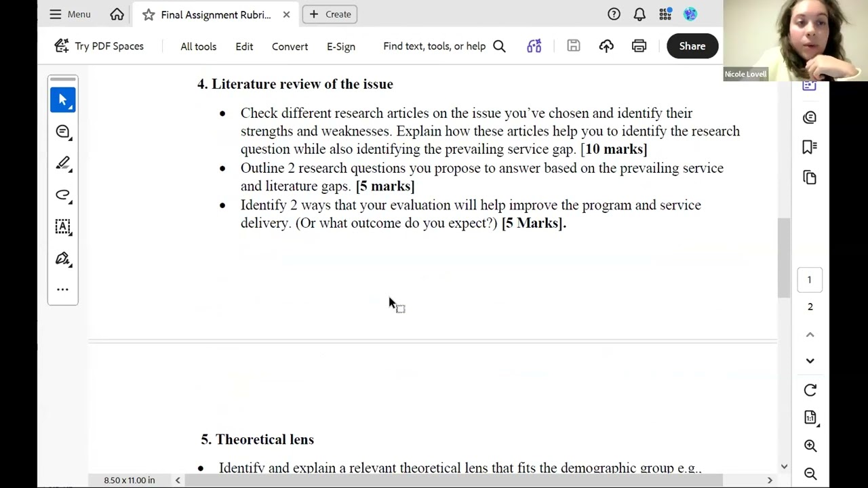Click the page size 8.50 x 11.00 in label

pos(130,481)
